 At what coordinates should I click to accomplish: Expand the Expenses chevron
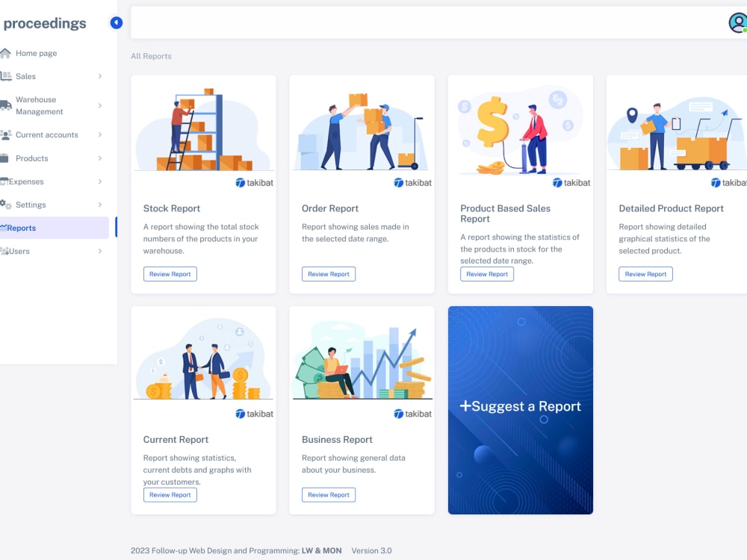pos(100,181)
